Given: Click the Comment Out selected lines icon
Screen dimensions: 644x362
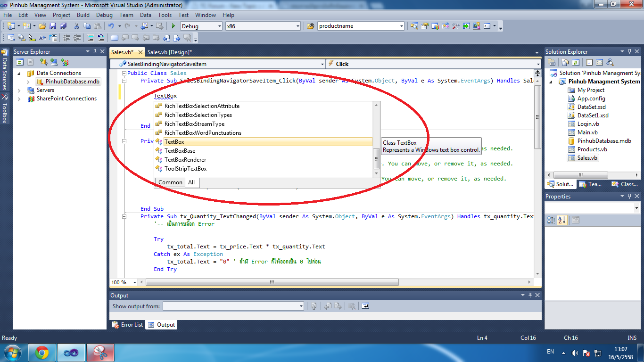Looking at the screenshot, I should click(90, 38).
